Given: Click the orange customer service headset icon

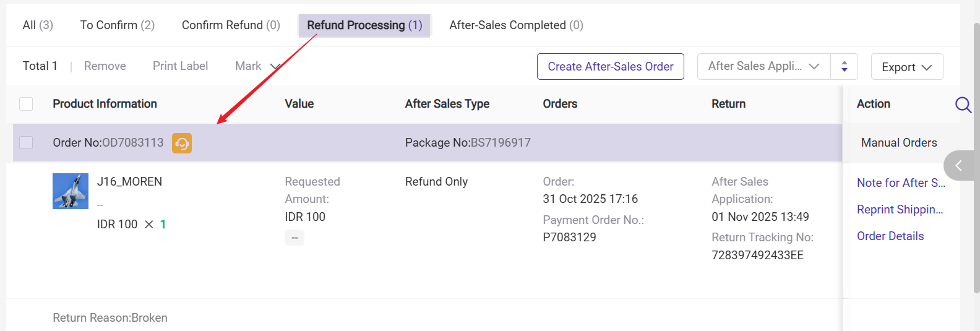Looking at the screenshot, I should 182,143.
